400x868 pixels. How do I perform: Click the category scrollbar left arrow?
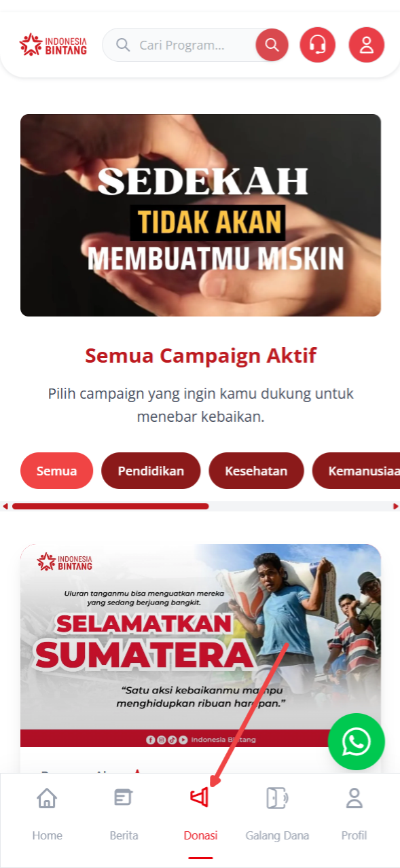tap(5, 507)
